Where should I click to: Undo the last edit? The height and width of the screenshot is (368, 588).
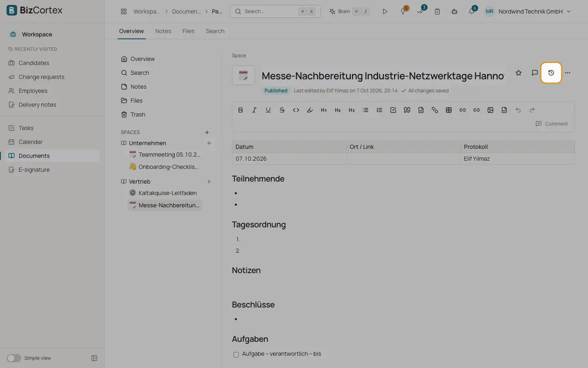(x=518, y=110)
